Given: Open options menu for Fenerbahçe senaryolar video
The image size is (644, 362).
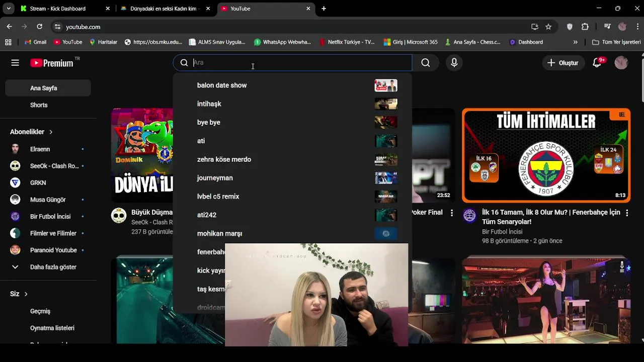Looking at the screenshot, I should [x=627, y=213].
